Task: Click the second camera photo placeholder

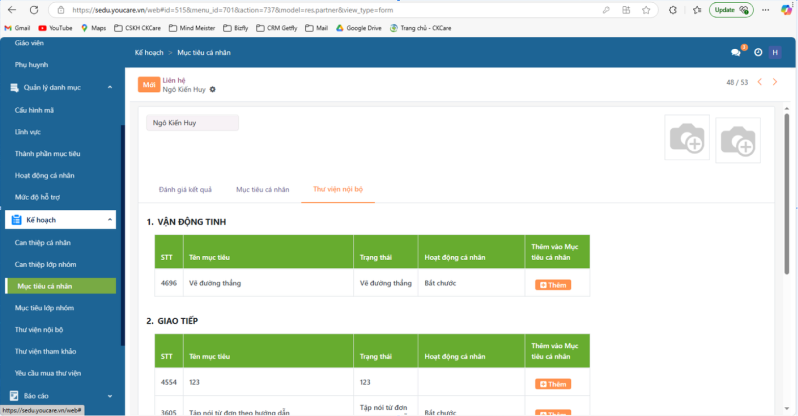Action: point(737,140)
